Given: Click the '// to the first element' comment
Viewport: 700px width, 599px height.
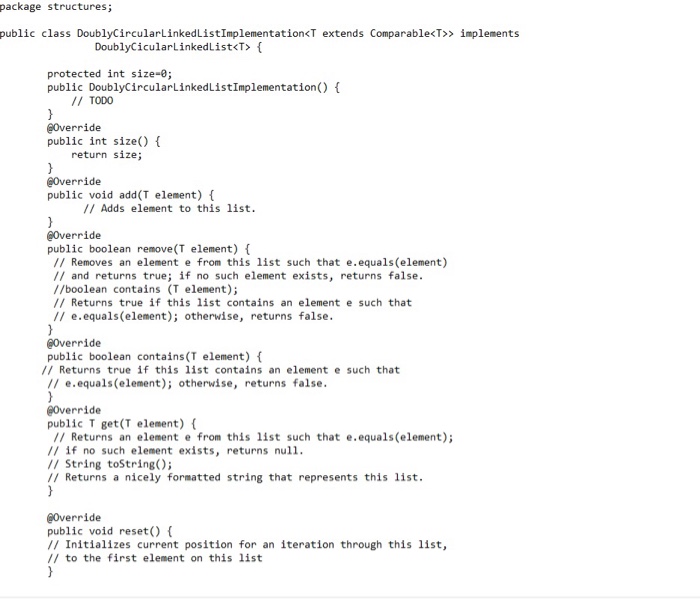Looking at the screenshot, I should 155,558.
